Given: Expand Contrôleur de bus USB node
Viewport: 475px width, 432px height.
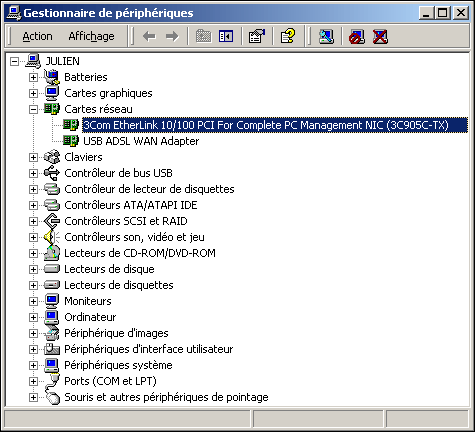Looking at the screenshot, I should click(x=33, y=173).
